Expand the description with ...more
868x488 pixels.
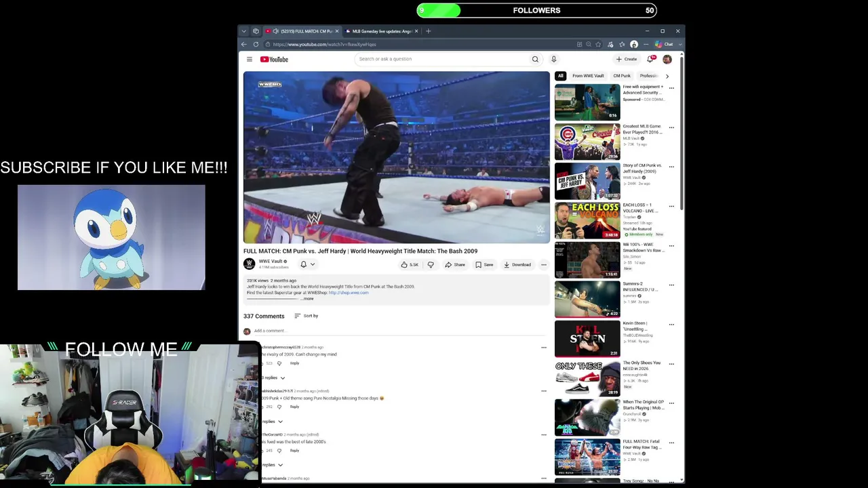click(x=307, y=299)
